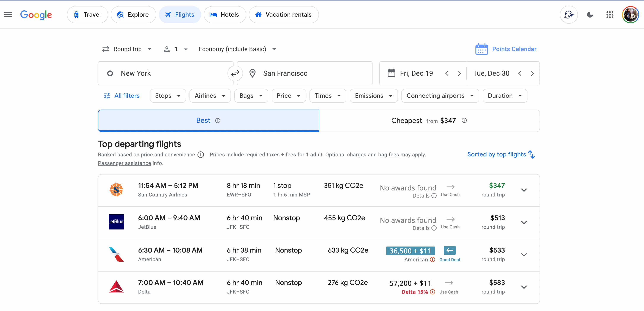Click info icon next to Best
This screenshot has height=311, width=644.
pos(218,121)
